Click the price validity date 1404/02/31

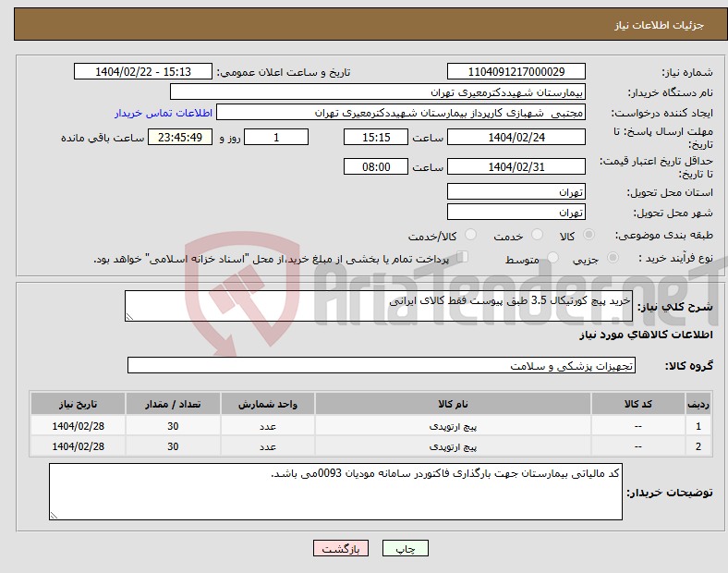(516, 166)
